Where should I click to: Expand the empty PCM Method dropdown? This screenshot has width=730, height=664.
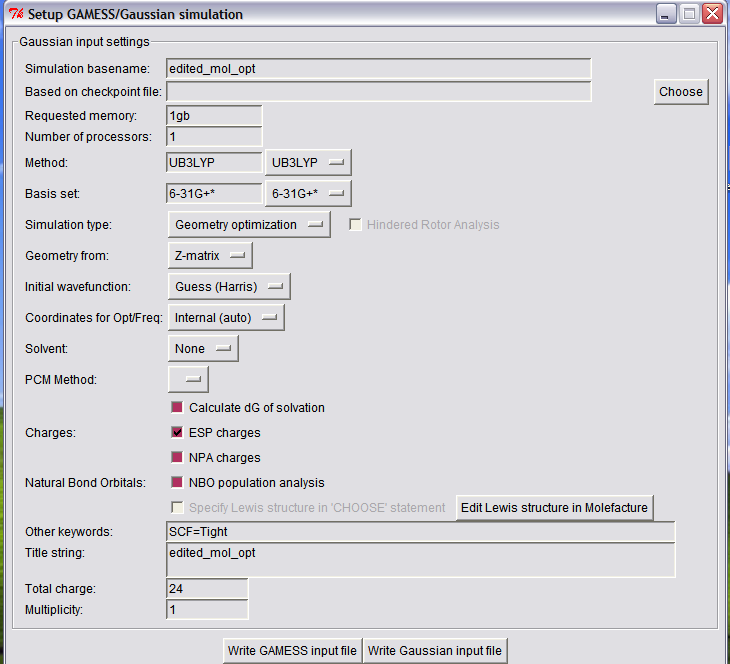[188, 380]
